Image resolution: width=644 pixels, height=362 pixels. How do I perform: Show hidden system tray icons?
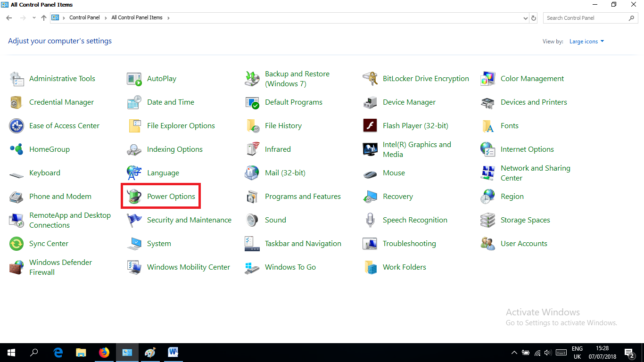coord(514,353)
